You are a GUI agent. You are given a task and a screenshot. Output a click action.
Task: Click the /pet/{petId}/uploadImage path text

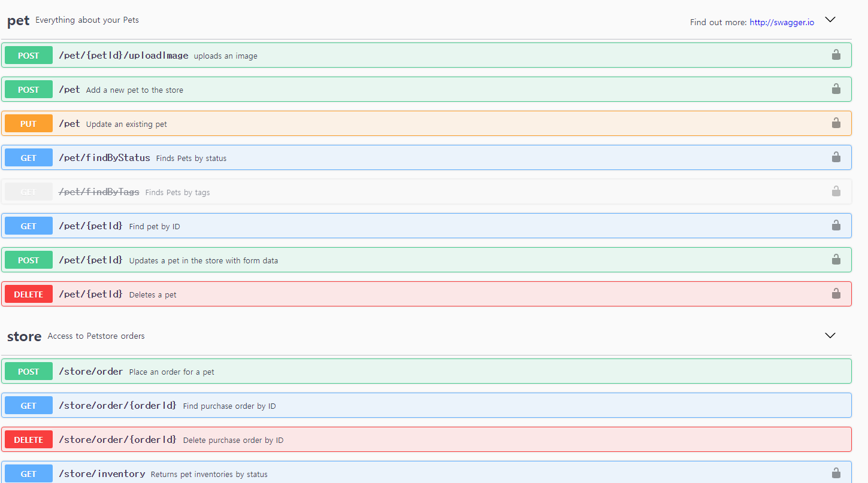point(123,55)
